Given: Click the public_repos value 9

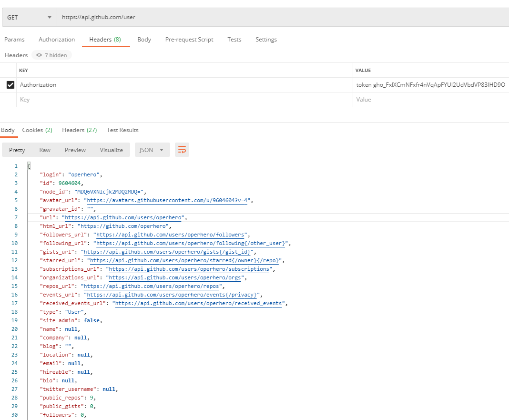Looking at the screenshot, I should tap(92, 398).
